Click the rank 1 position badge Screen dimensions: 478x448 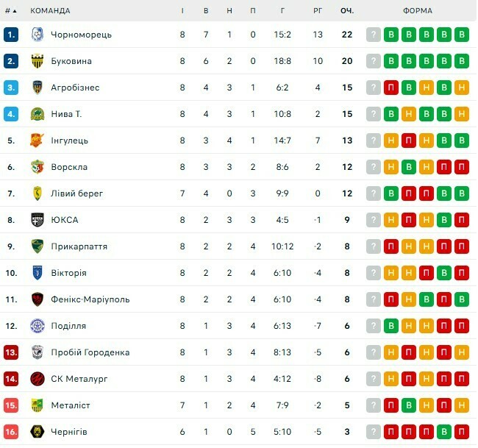[11, 35]
